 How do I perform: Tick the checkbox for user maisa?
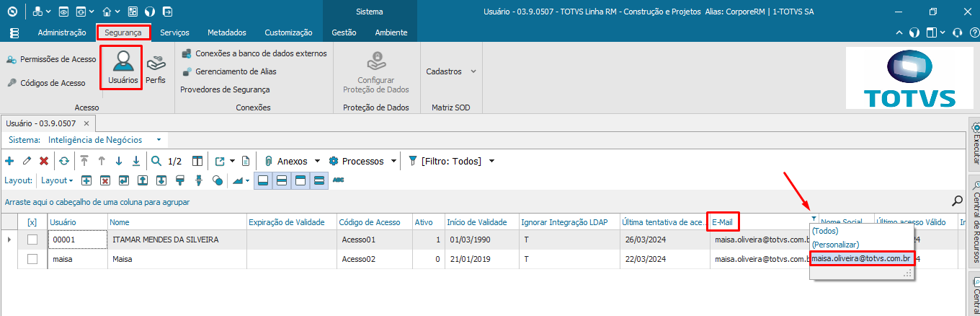pyautogui.click(x=32, y=258)
